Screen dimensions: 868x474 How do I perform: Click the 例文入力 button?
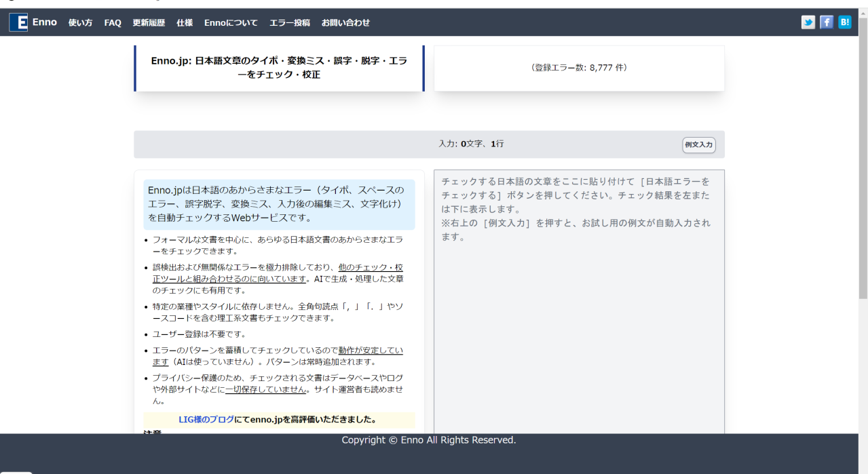(x=698, y=144)
